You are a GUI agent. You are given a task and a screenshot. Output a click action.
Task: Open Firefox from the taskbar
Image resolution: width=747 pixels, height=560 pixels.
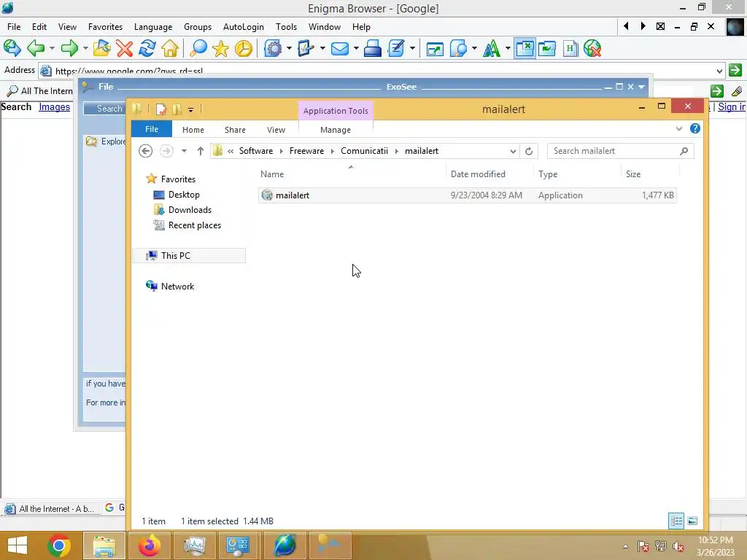click(149, 545)
